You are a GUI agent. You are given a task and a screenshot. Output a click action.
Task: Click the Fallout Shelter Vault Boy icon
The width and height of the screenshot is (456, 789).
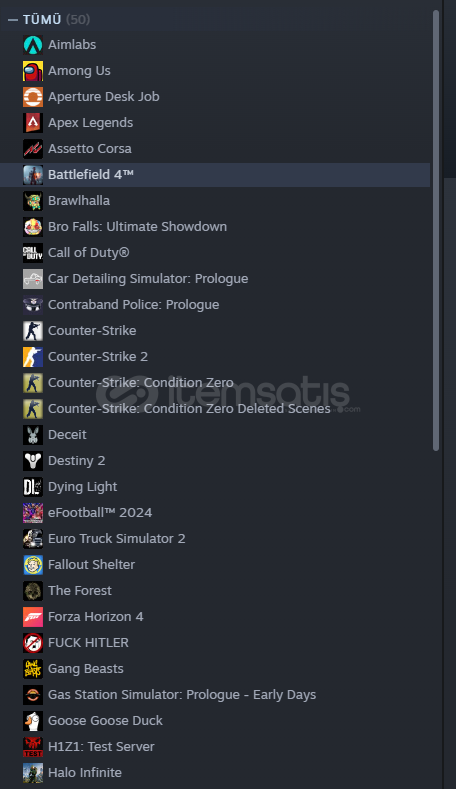coord(33,565)
